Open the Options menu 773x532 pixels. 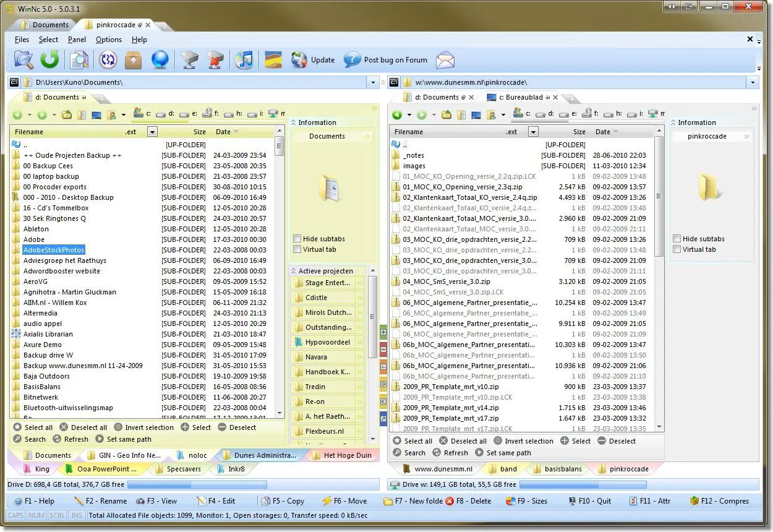click(109, 40)
